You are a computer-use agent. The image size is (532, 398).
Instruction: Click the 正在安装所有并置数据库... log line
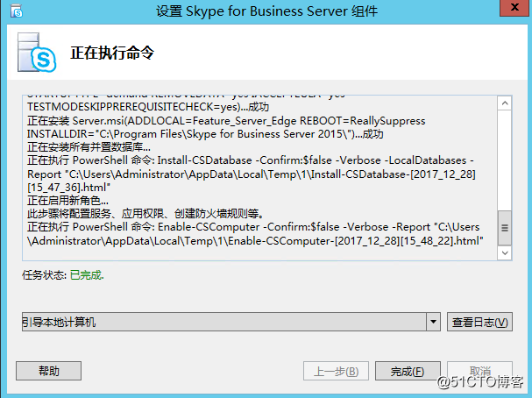point(89,147)
